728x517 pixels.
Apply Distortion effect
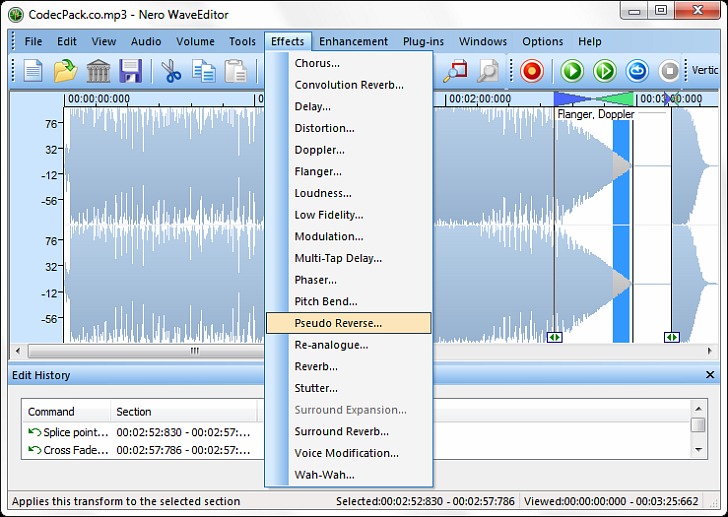coord(349,128)
